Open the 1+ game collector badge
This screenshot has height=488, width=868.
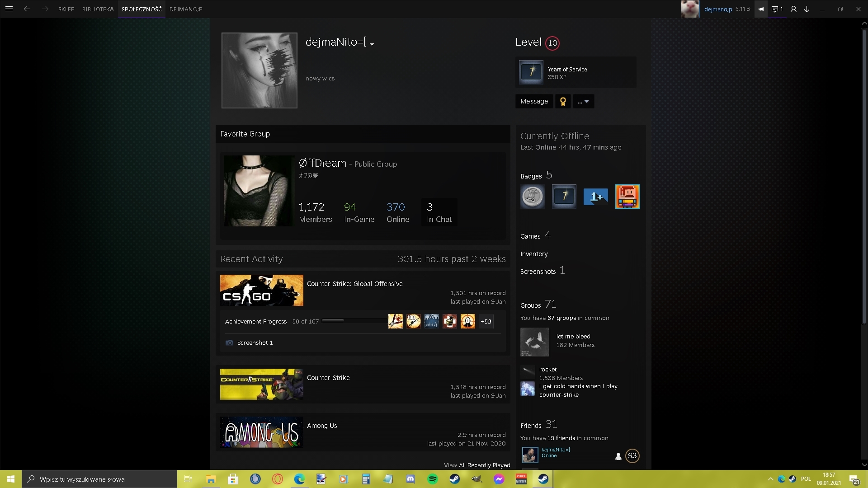tap(595, 197)
